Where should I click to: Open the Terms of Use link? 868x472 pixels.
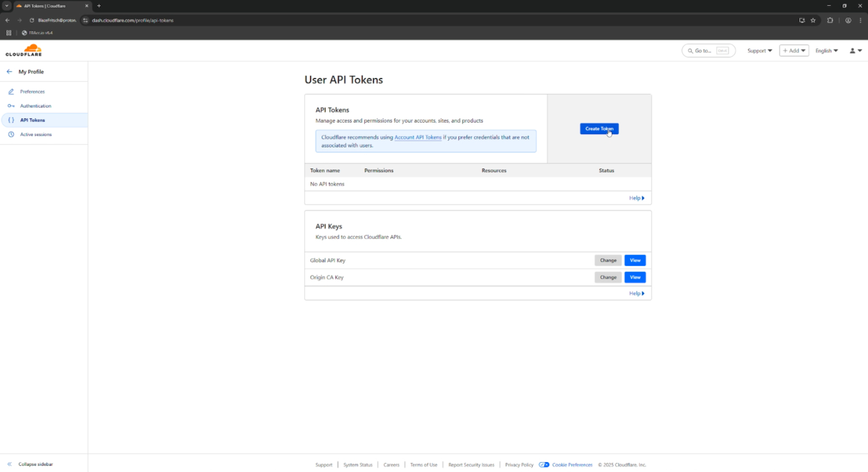click(x=424, y=465)
